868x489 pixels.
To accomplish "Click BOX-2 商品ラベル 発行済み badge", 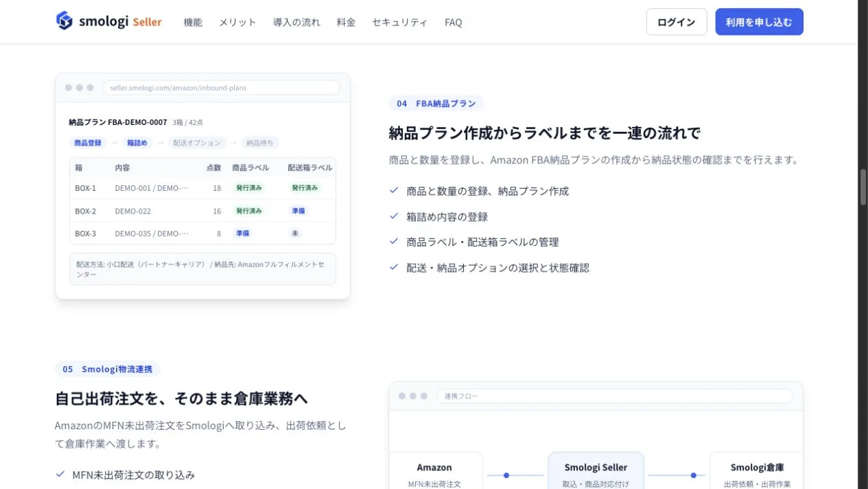I will pos(249,211).
